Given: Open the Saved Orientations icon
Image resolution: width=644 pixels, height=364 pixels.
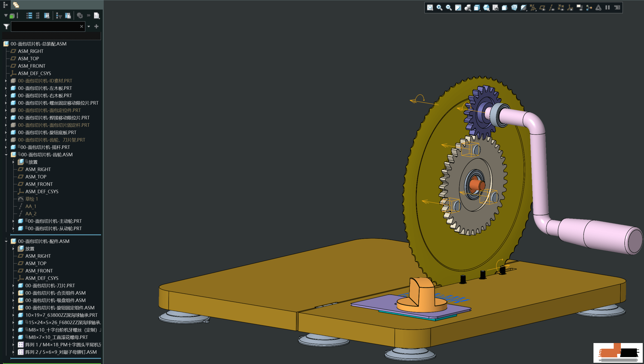Looking at the screenshot, I should pos(486,8).
